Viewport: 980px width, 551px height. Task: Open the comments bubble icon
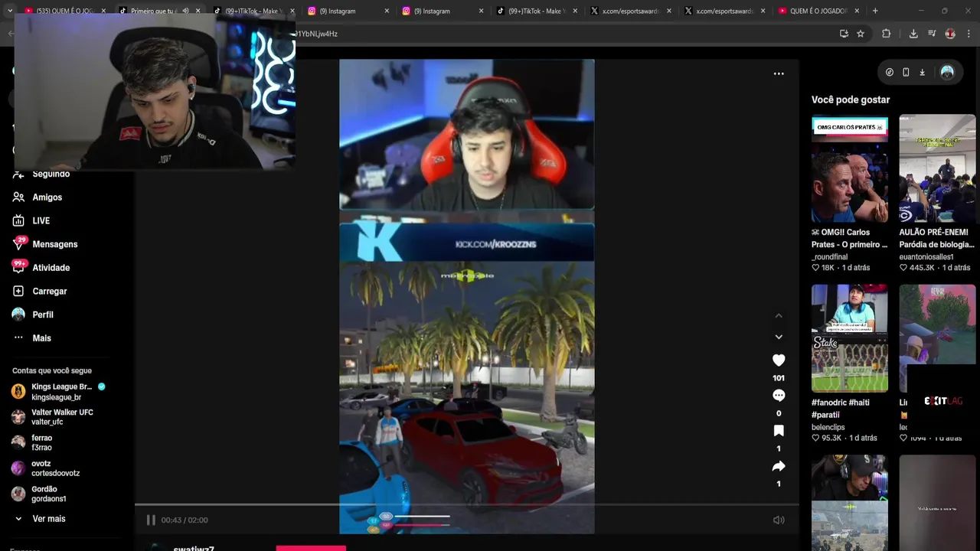tap(779, 395)
